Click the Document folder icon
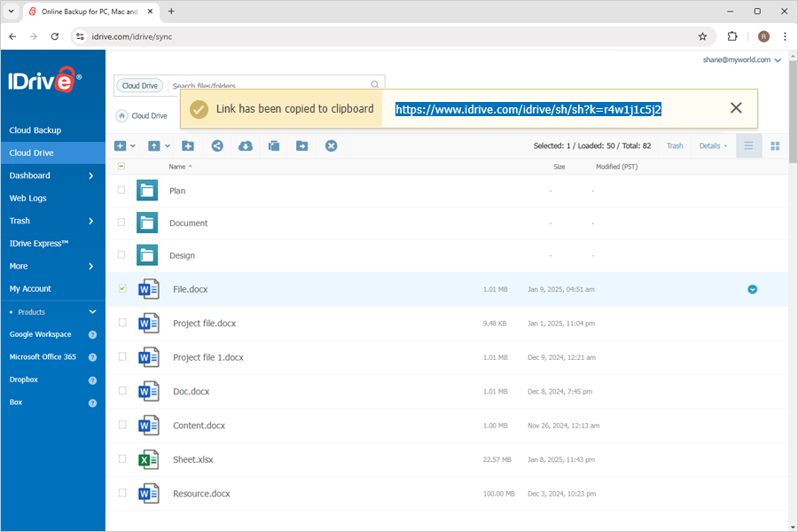The width and height of the screenshot is (798, 532). (x=147, y=223)
